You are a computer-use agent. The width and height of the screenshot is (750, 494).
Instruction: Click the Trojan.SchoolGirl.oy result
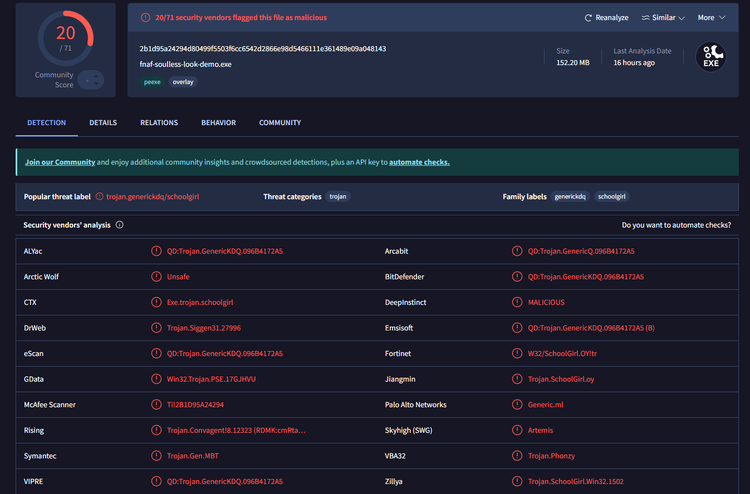click(x=561, y=379)
